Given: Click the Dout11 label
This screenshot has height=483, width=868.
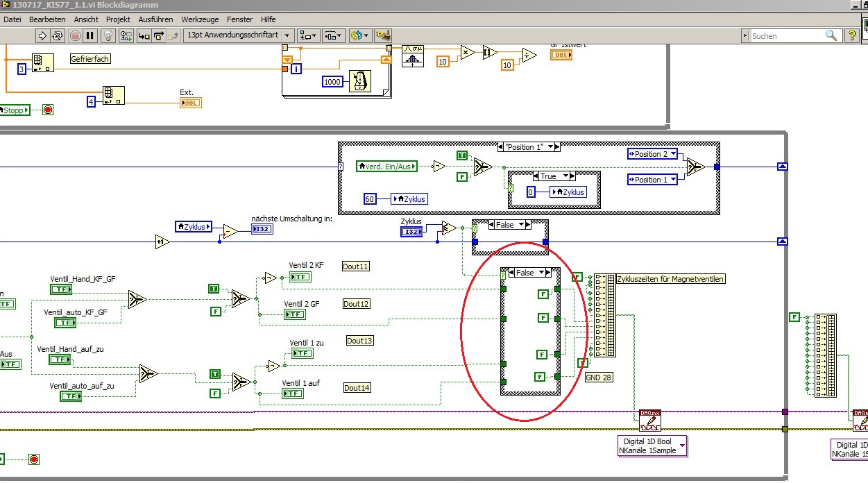Looking at the screenshot, I should click(356, 266).
